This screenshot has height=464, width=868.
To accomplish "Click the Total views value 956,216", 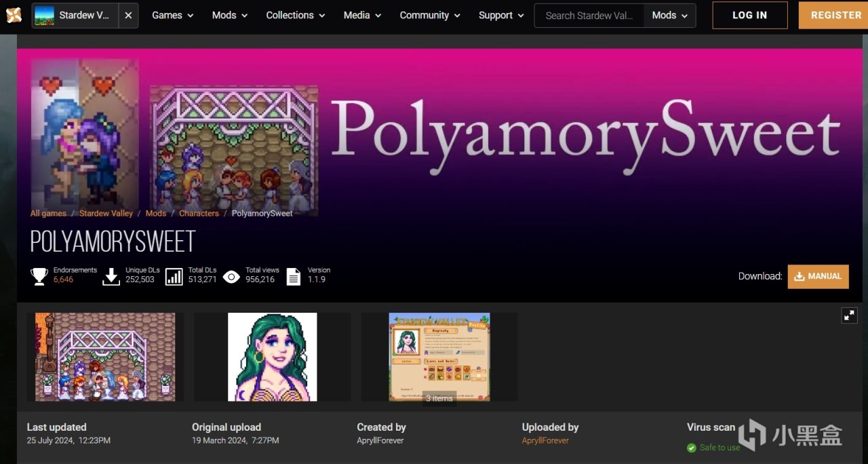I will point(260,279).
